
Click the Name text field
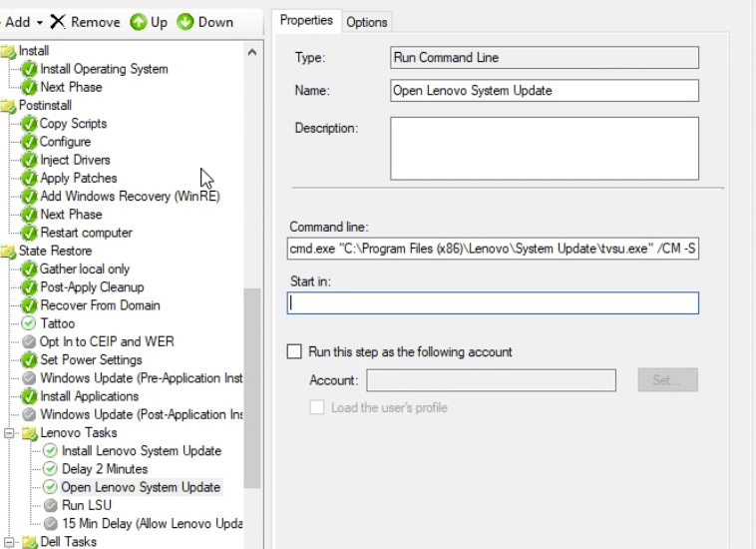[x=545, y=91]
